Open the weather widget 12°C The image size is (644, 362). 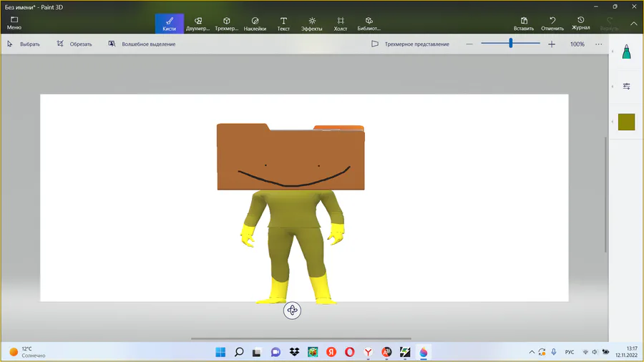click(28, 352)
